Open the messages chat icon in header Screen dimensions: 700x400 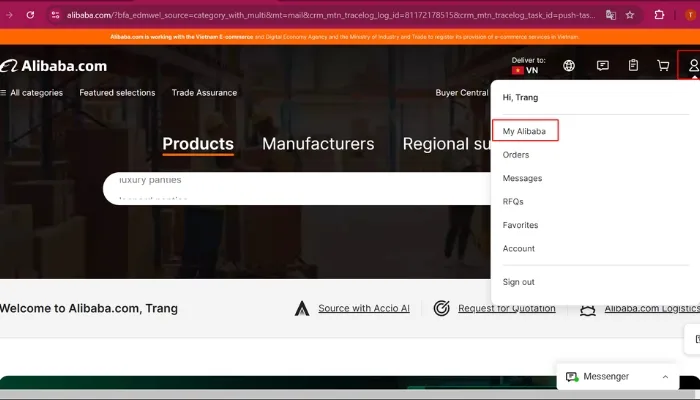(x=603, y=66)
